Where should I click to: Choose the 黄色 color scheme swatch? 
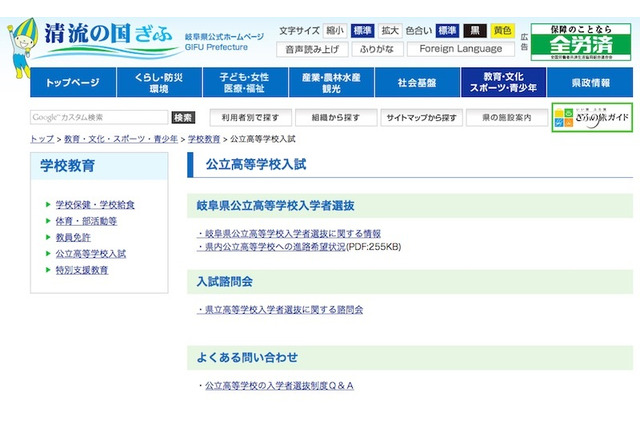502,31
